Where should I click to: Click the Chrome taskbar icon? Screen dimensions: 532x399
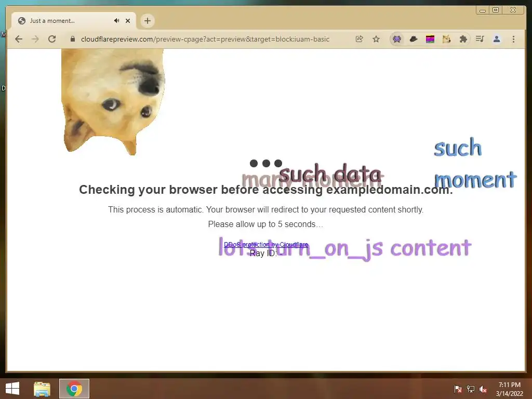tap(74, 389)
